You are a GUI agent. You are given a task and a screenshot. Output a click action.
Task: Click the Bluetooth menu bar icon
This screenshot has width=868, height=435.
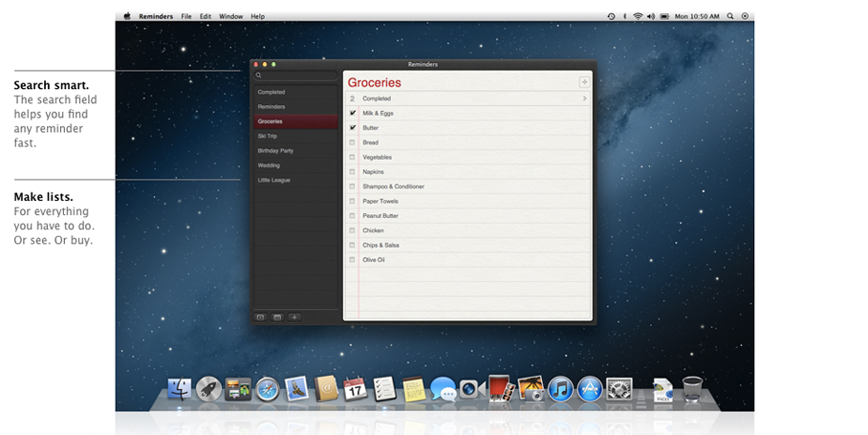625,16
